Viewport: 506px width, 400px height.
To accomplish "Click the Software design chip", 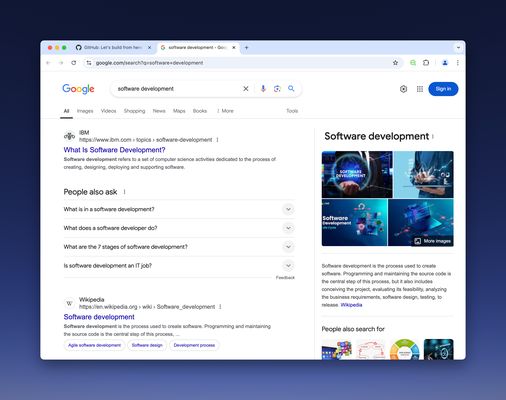I will tap(147, 345).
